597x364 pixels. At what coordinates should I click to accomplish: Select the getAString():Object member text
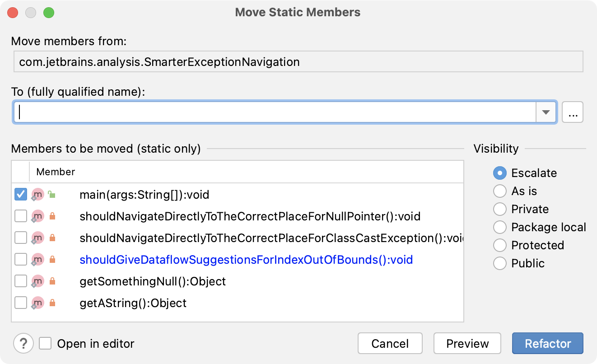coord(133,303)
